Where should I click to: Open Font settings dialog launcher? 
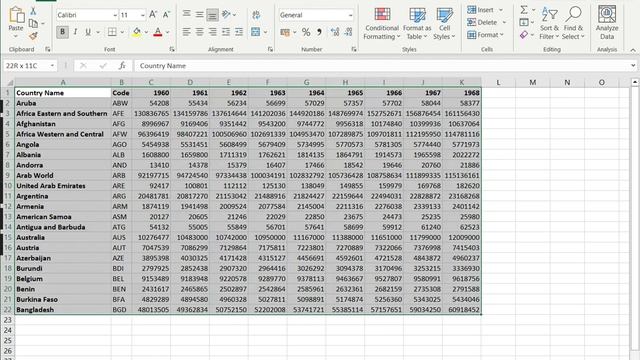172,49
